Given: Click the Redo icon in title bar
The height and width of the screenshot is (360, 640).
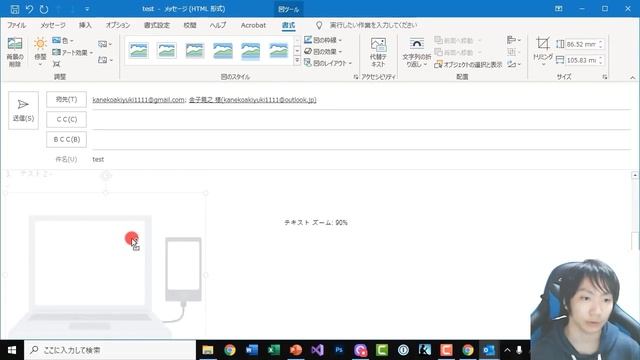Looking at the screenshot, I should pyautogui.click(x=44, y=9).
